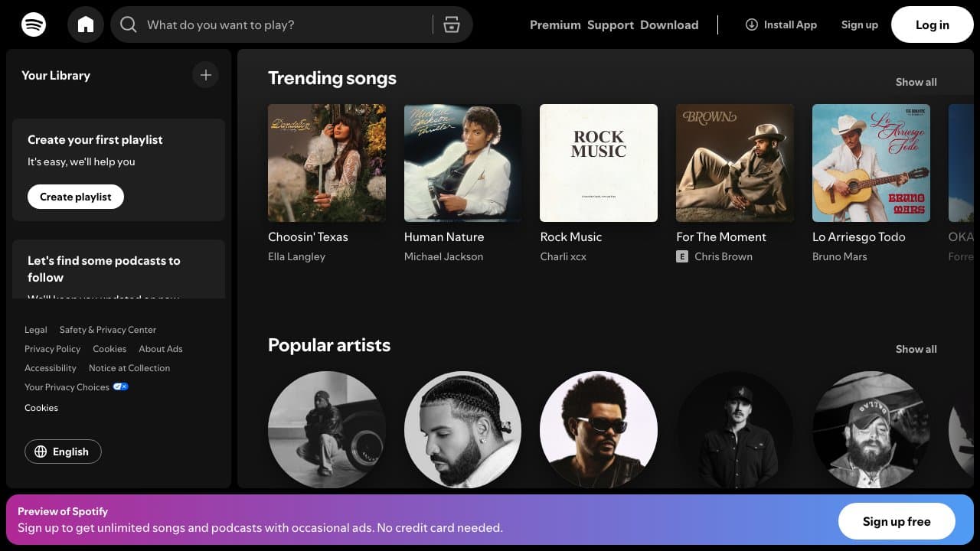Open the Accessibility link
This screenshot has height=551, width=980.
pos(51,368)
